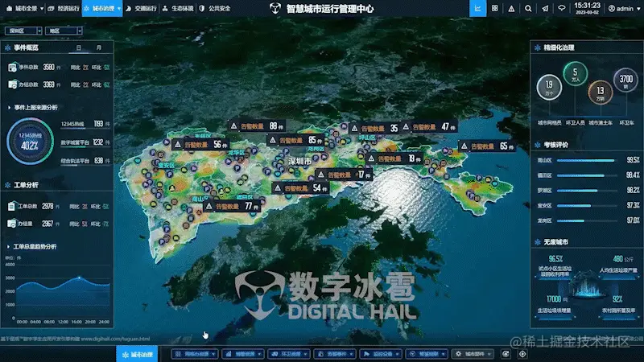644x362 pixels.
Task: Click the 17000 吨 landfill value
Action: tap(557, 299)
